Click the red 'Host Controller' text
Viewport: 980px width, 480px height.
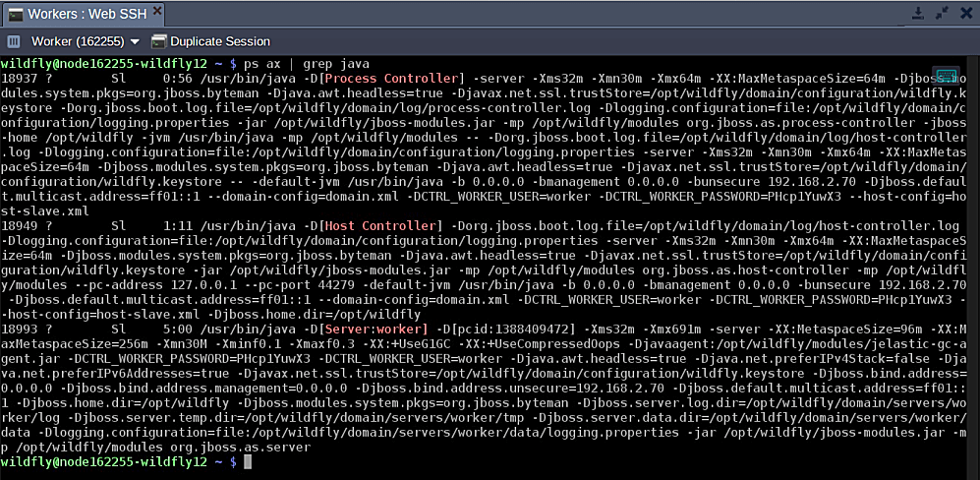coord(380,225)
